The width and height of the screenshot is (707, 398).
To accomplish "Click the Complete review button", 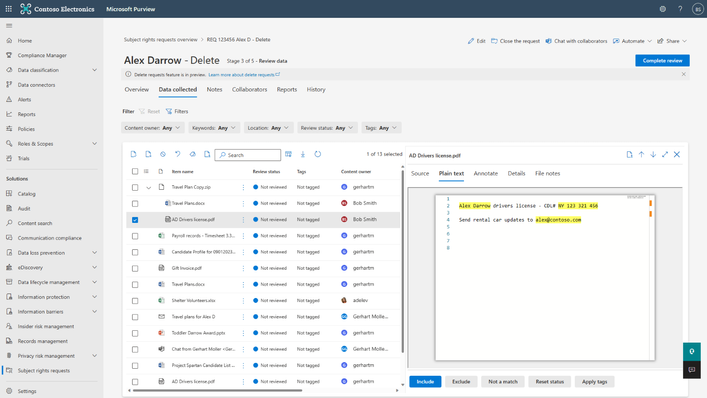I will (x=662, y=60).
